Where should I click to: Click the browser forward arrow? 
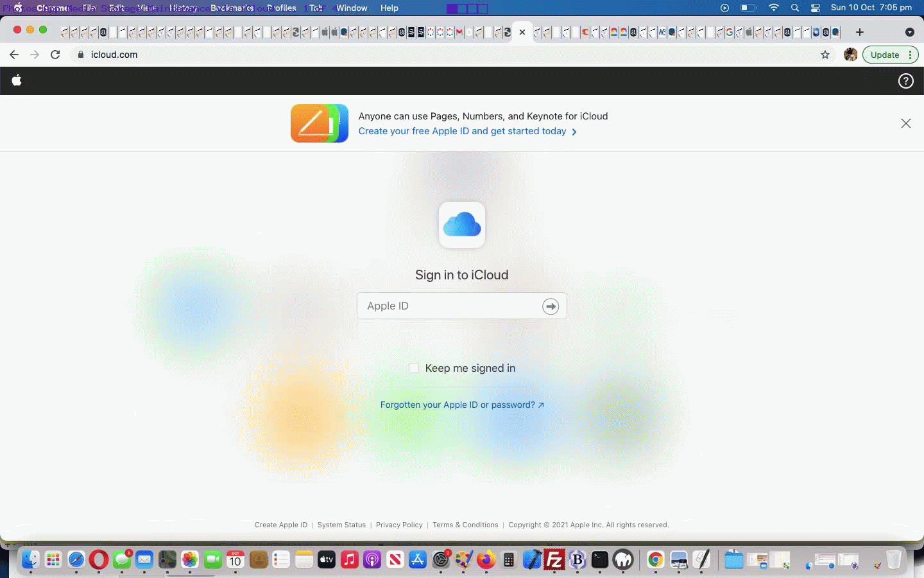pyautogui.click(x=35, y=55)
